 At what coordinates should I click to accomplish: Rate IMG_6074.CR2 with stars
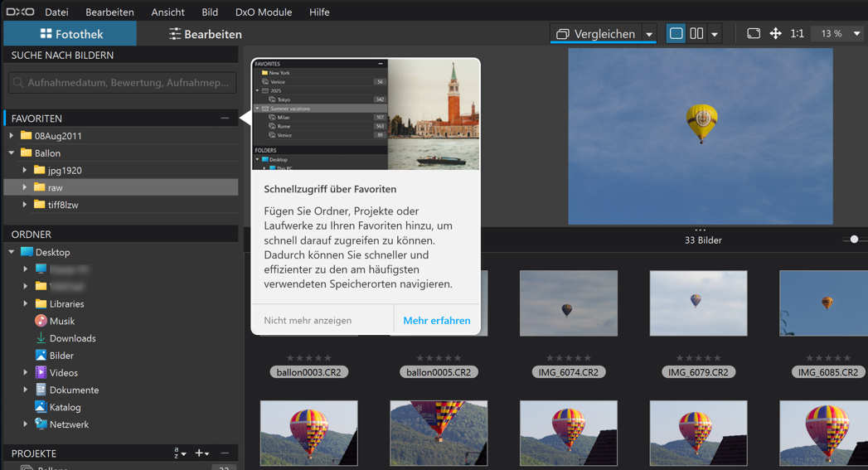[569, 357]
